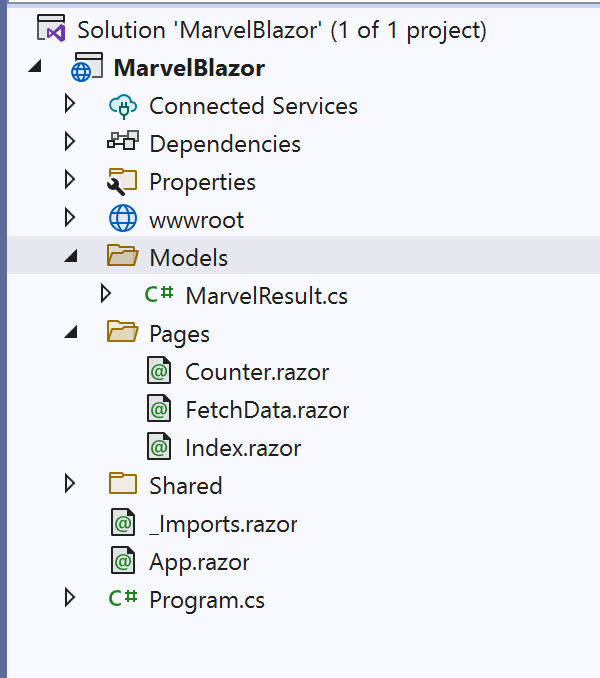Click the Dependencies icon
This screenshot has height=678, width=600.
coord(122,144)
